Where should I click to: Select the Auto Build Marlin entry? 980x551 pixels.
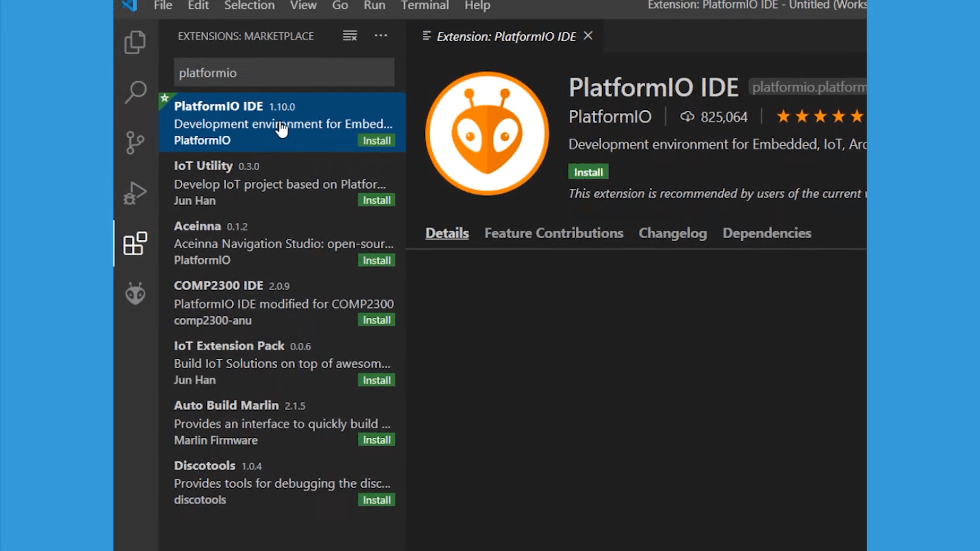coord(282,422)
